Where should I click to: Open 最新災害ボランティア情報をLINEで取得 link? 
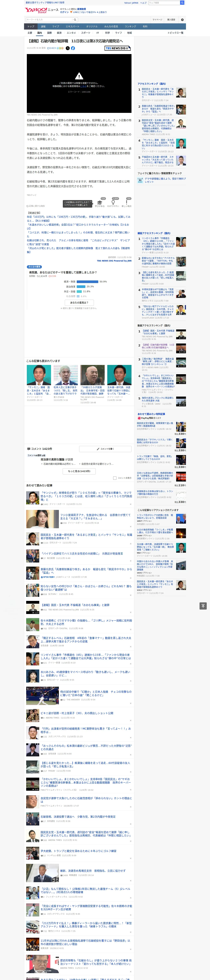(x=45, y=3)
